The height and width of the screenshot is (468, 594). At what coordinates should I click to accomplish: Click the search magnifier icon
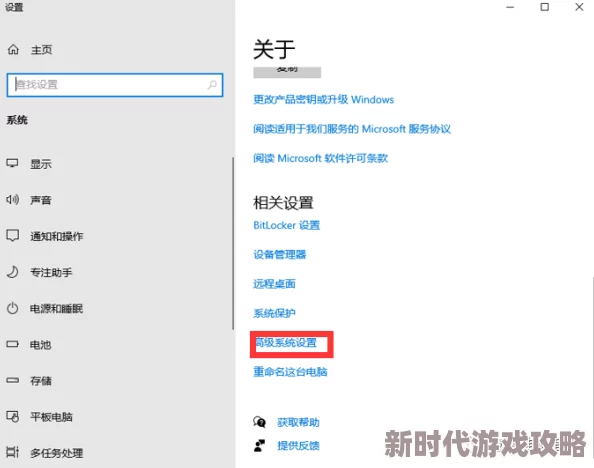[x=212, y=85]
